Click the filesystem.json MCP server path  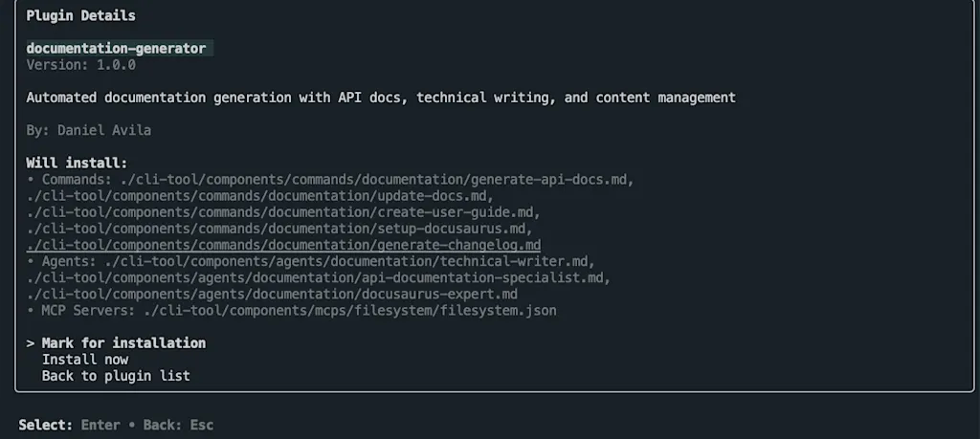coord(350,310)
